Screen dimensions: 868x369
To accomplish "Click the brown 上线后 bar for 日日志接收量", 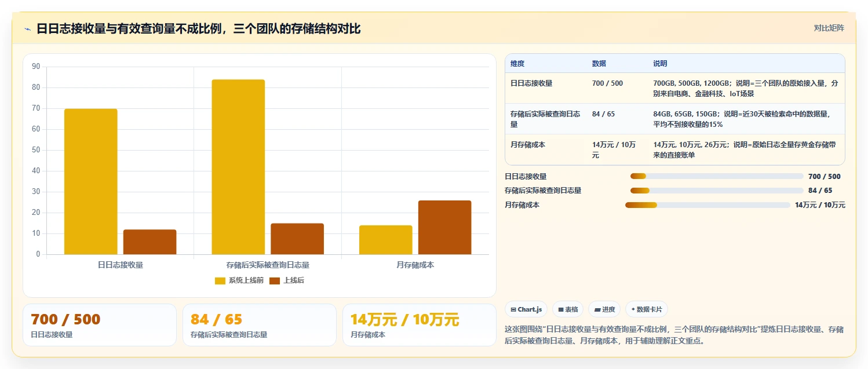I will coord(150,242).
